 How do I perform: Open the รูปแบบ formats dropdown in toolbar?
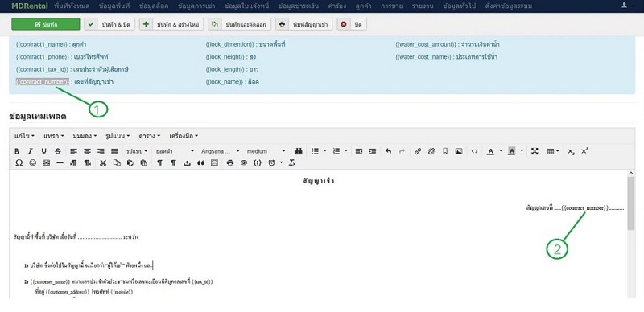[137, 151]
